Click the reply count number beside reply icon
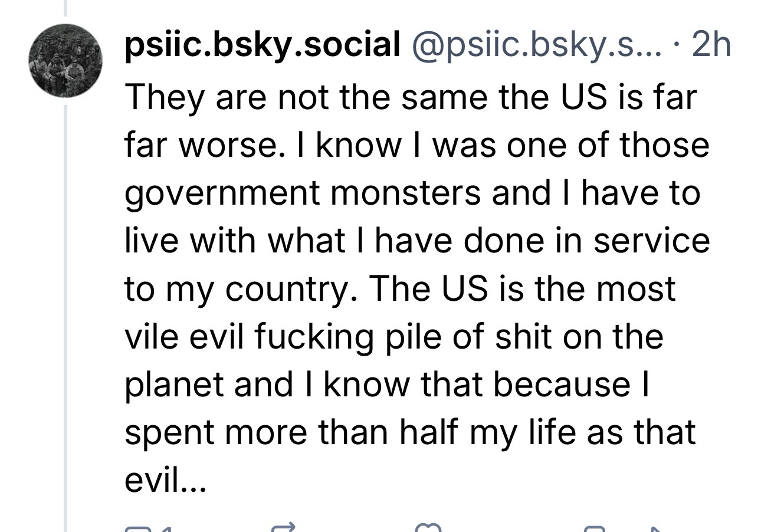The image size is (761, 532). pos(167,528)
